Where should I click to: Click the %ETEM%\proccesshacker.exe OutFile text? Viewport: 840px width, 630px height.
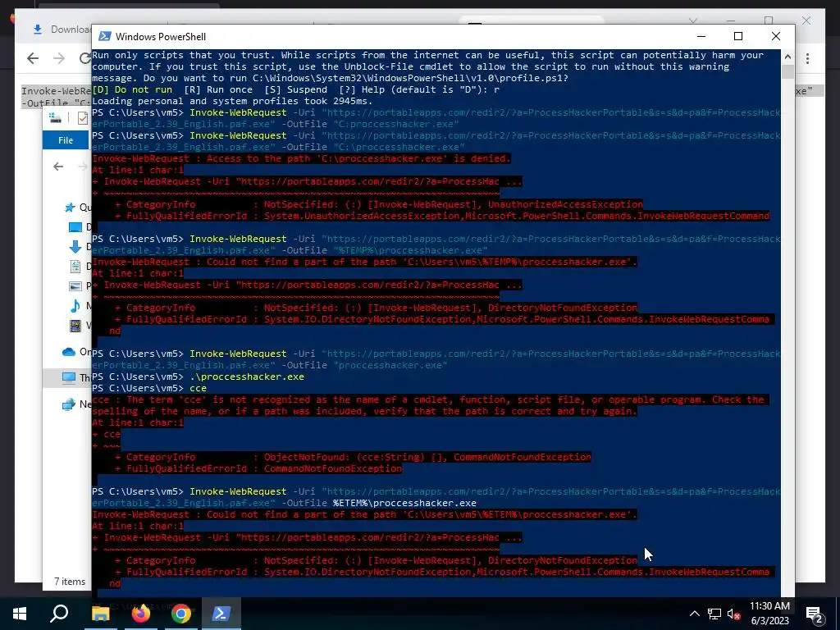click(x=404, y=503)
